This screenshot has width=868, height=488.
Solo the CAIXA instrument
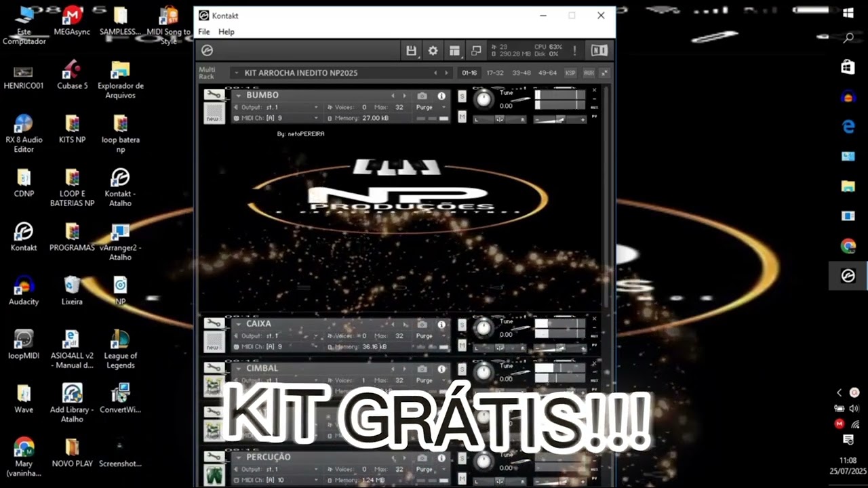coord(462,325)
